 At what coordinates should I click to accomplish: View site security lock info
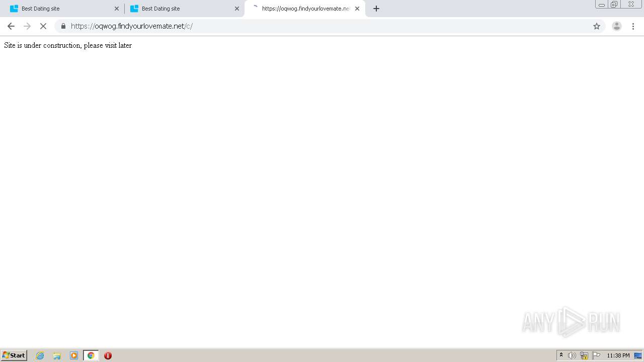click(x=63, y=26)
